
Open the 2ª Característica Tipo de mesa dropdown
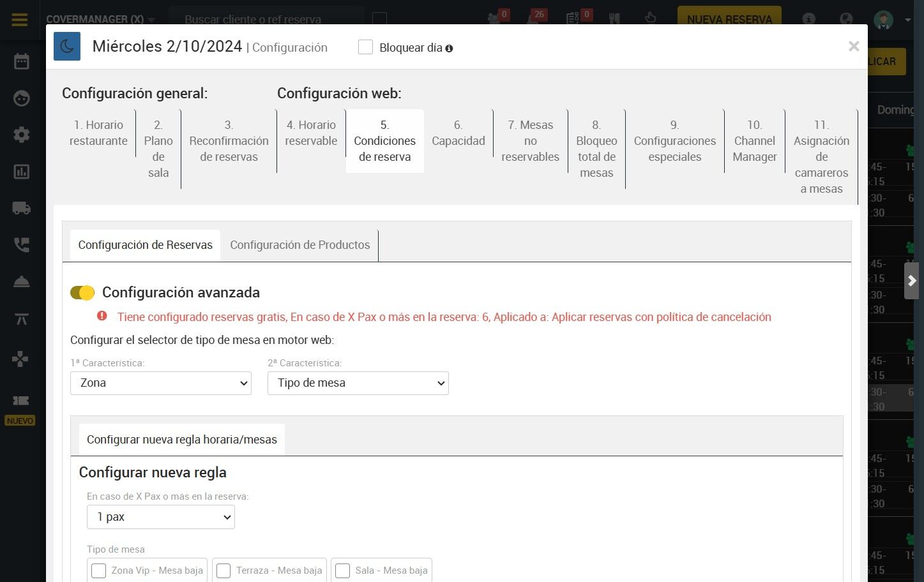coord(358,383)
